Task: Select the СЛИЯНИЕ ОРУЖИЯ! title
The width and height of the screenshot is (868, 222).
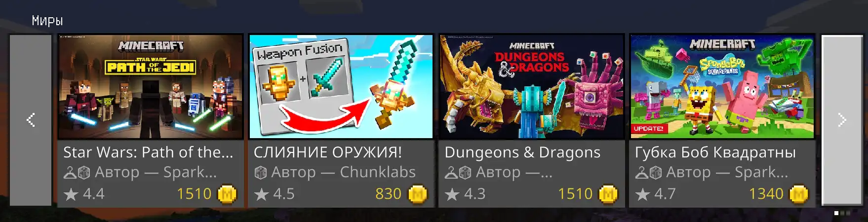Action: pyautogui.click(x=328, y=152)
